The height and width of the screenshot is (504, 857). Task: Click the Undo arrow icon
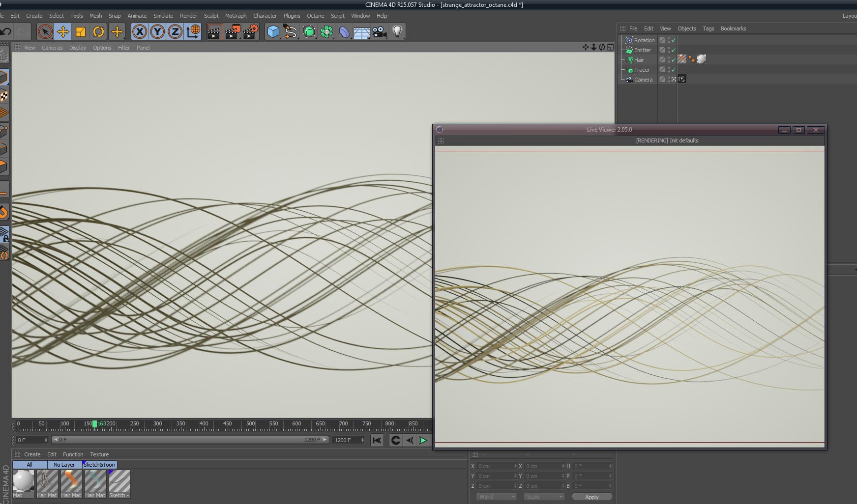click(6, 32)
